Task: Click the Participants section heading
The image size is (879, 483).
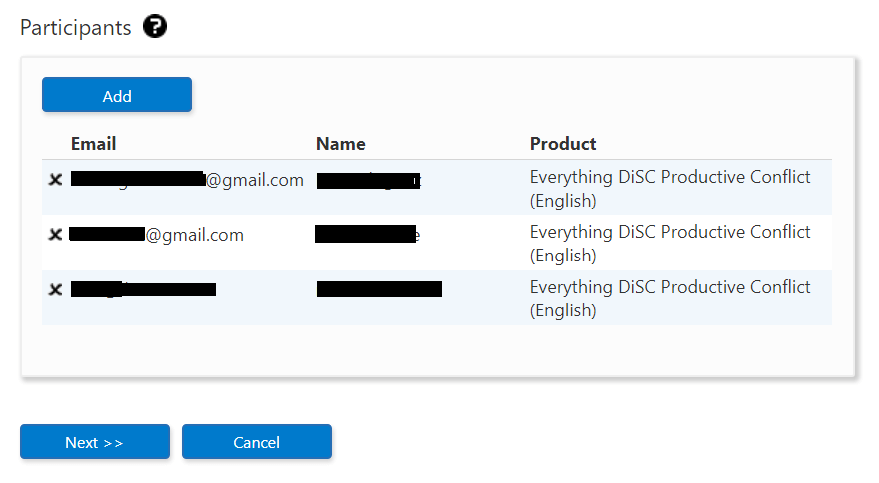Action: coord(76,27)
